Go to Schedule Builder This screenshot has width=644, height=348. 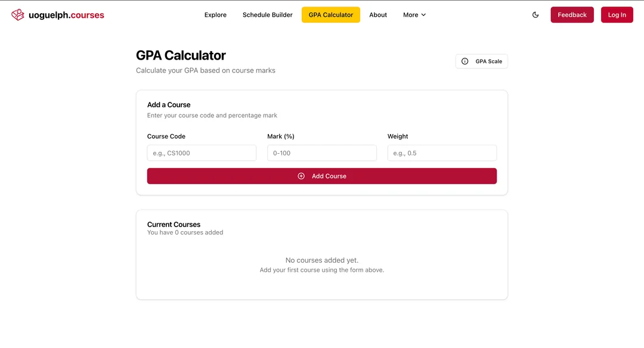click(x=267, y=15)
